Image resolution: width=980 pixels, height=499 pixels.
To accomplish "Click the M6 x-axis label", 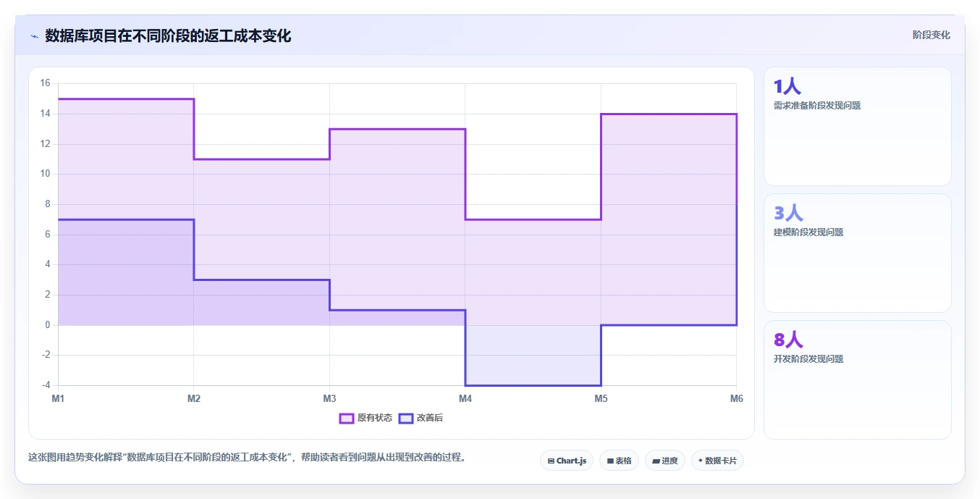I will coord(736,398).
